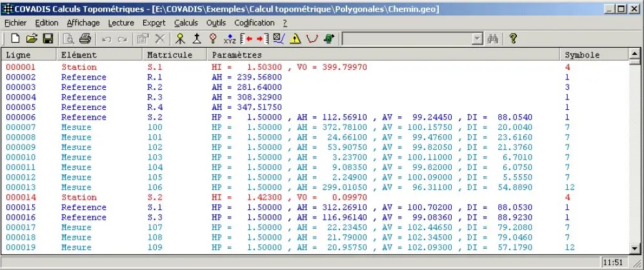Click the scrollbar up arrow
This screenshot has height=270, width=644.
[x=635, y=54]
